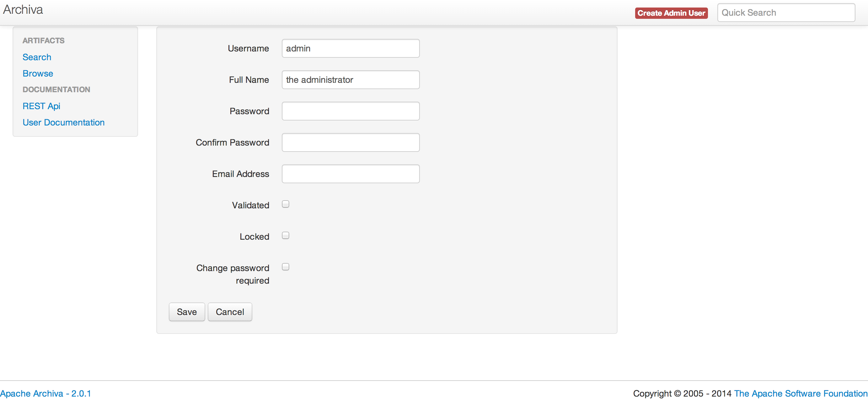Click the Locked label

pyautogui.click(x=255, y=237)
